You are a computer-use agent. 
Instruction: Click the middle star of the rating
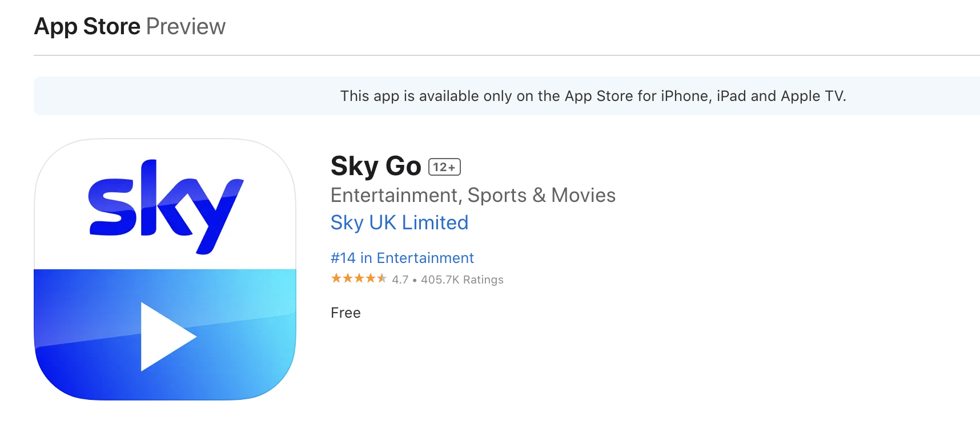tap(359, 278)
